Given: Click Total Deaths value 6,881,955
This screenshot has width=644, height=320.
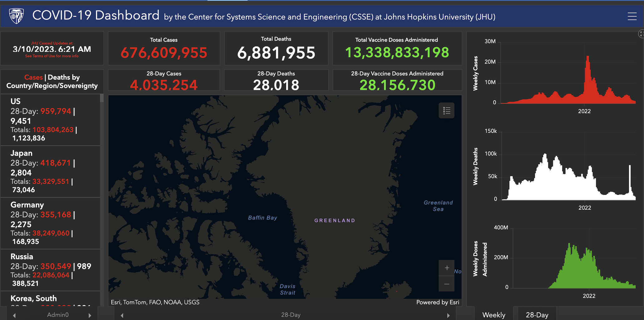Looking at the screenshot, I should pos(276,53).
